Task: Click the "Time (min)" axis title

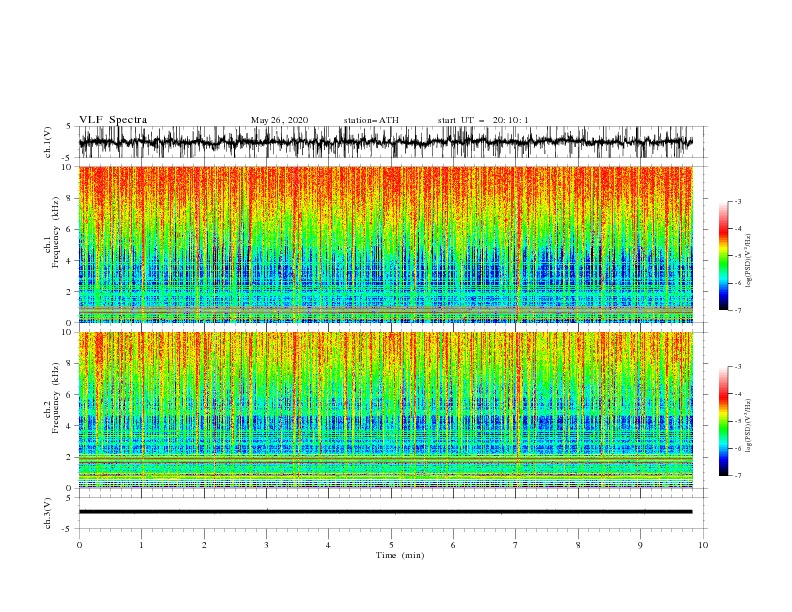Action: [x=400, y=555]
